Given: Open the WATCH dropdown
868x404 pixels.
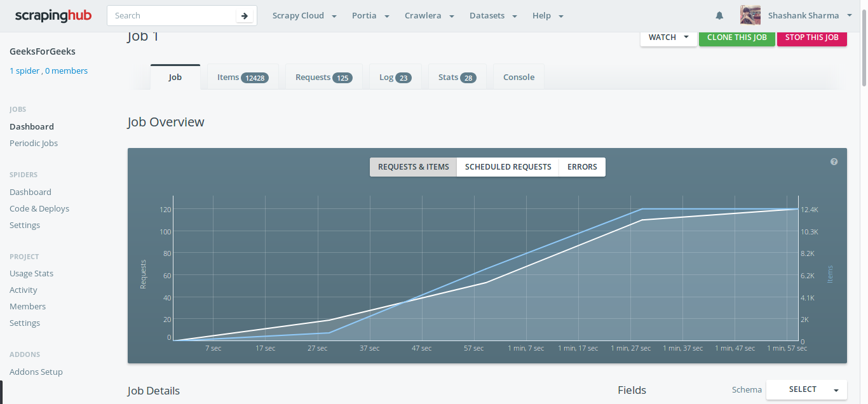Looking at the screenshot, I should pyautogui.click(x=668, y=37).
